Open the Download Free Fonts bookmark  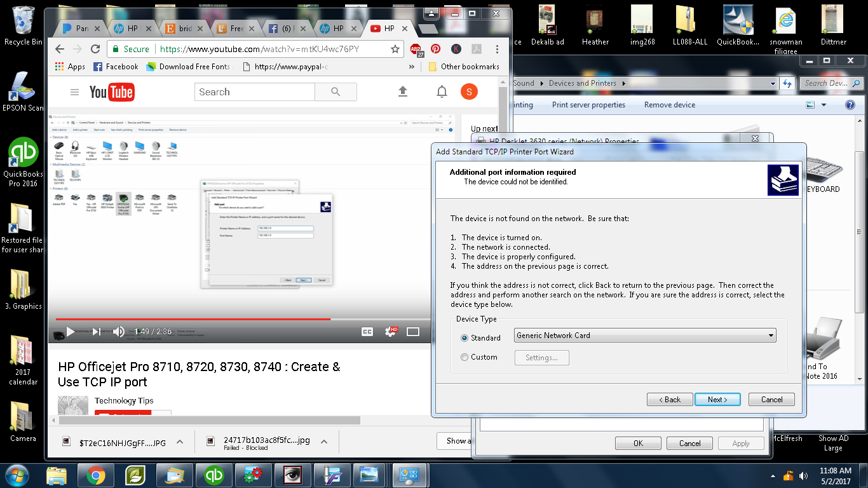(188, 67)
